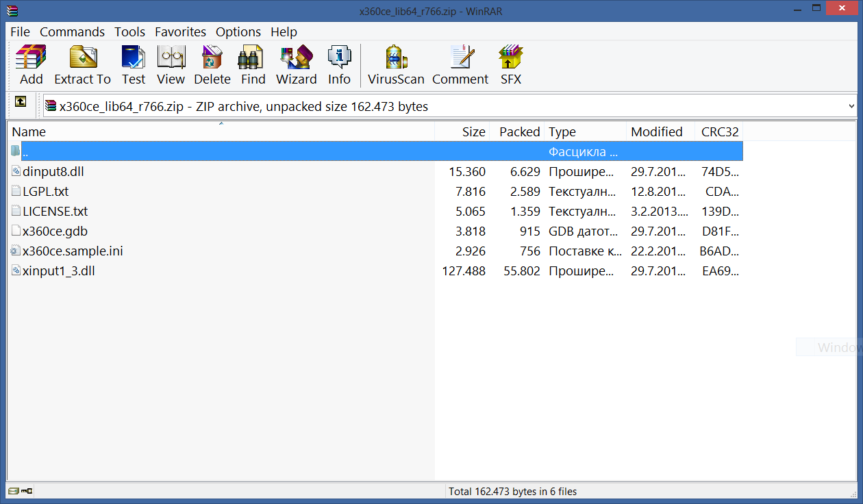Viewport: 863px width, 504px height.
Task: Open the Favorites menu
Action: point(181,32)
